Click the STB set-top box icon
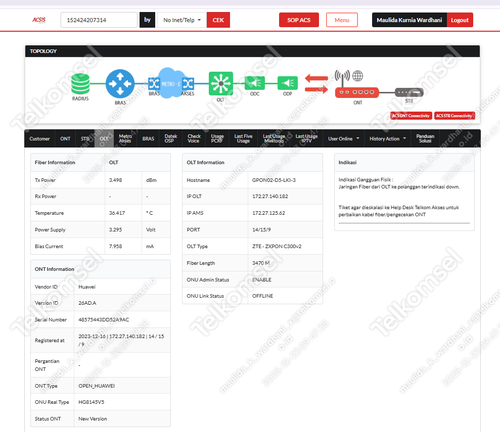Image resolution: width=500 pixels, height=432 pixels. 409,92
